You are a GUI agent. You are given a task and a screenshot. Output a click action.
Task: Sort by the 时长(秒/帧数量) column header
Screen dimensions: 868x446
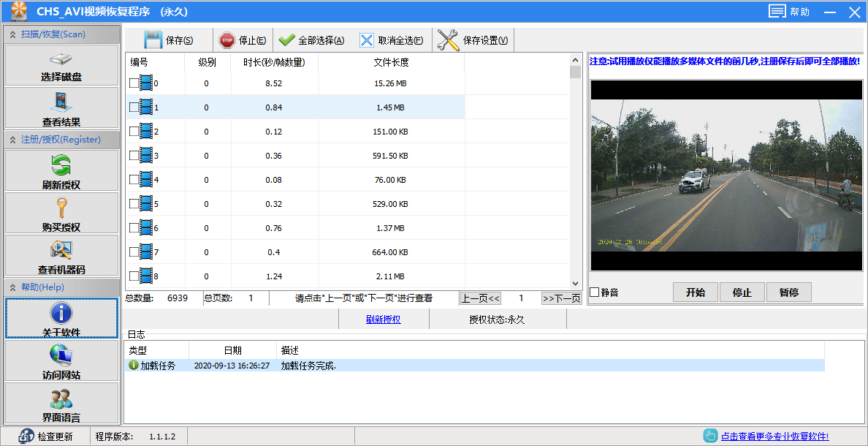(x=275, y=63)
